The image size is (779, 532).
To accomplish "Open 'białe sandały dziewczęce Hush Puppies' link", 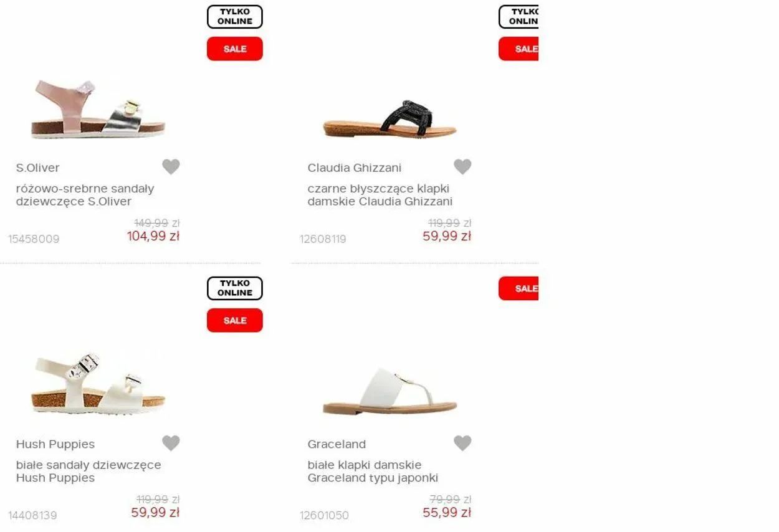I will tap(88, 472).
